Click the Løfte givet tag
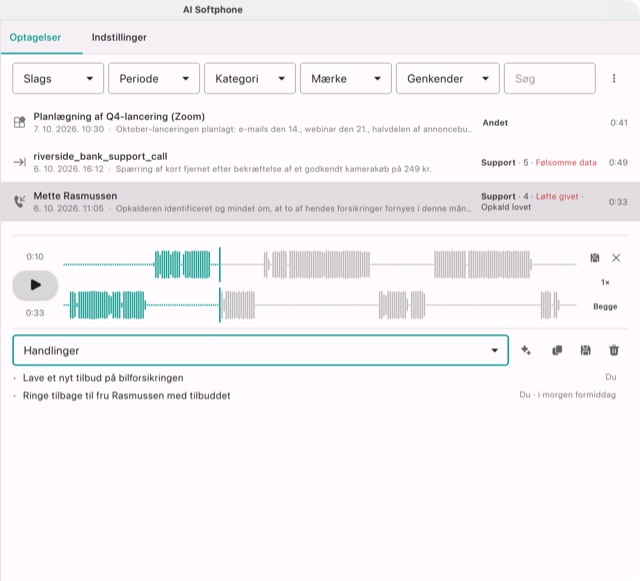This screenshot has height=581, width=640. pyautogui.click(x=557, y=196)
